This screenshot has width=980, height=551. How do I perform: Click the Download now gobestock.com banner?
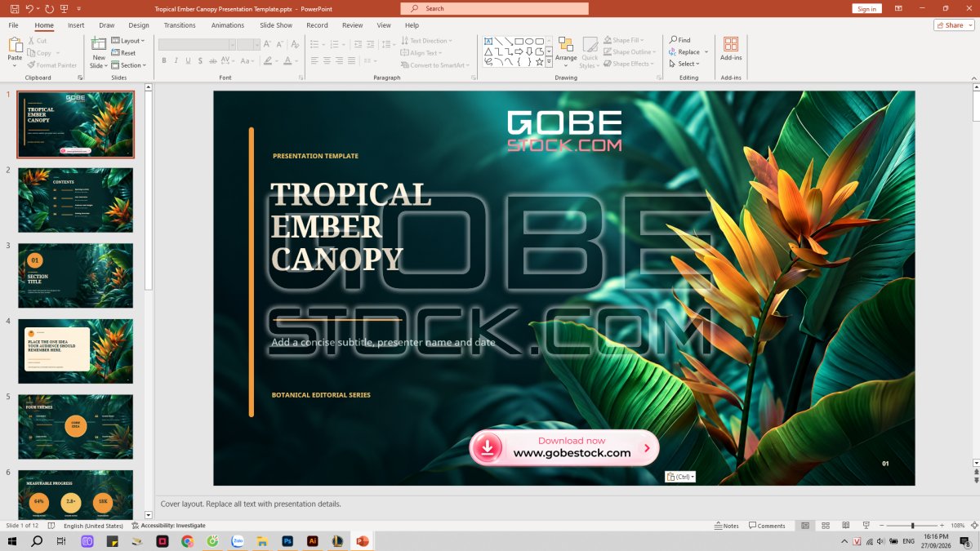(x=563, y=447)
